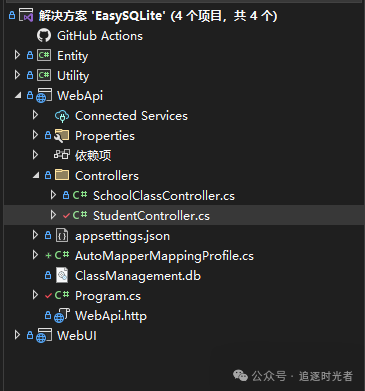Click the 依赖项 dependencies icon
This screenshot has height=391, width=365.
(62, 155)
